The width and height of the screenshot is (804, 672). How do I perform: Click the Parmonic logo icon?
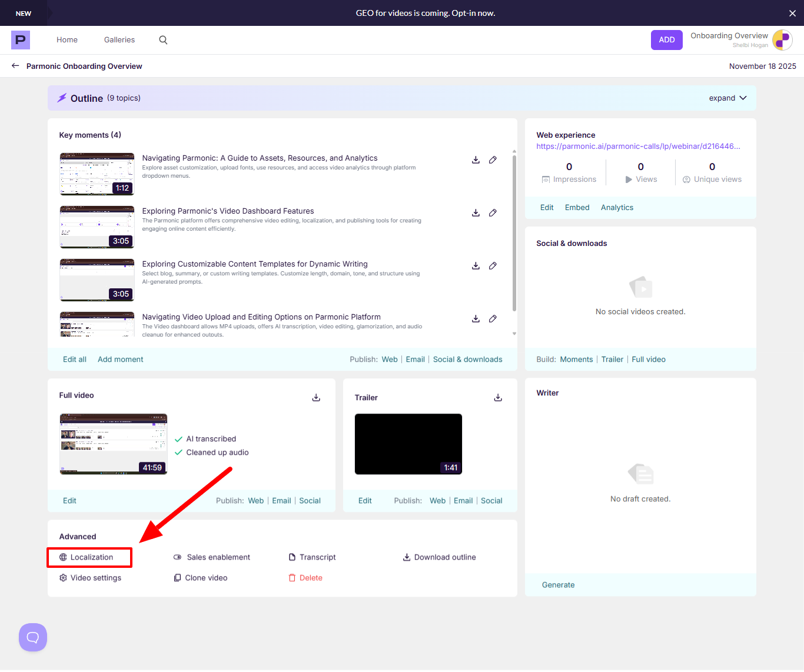point(21,40)
